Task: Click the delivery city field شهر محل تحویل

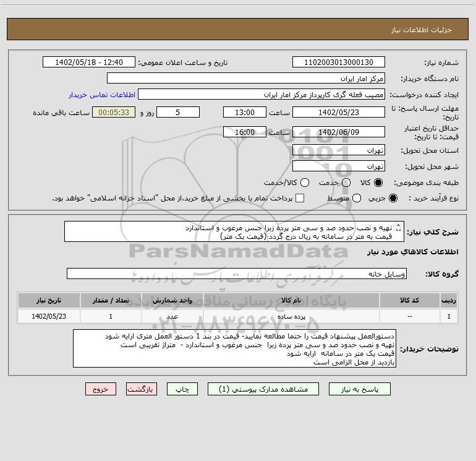Action: (x=339, y=166)
